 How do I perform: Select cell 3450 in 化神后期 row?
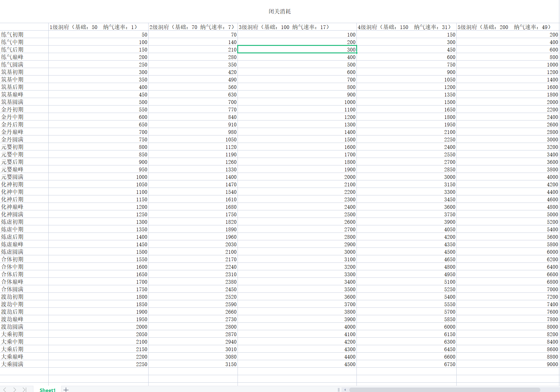(x=406, y=199)
